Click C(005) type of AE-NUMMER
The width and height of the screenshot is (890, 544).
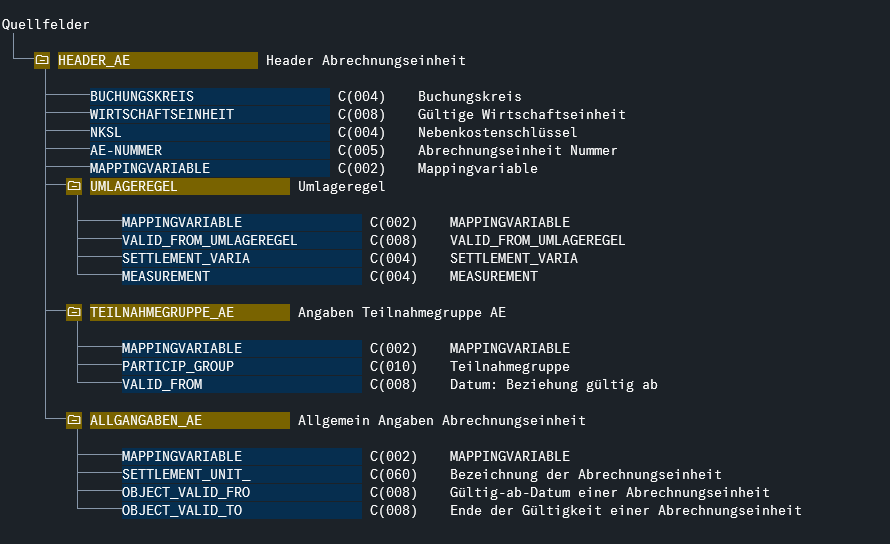click(362, 150)
